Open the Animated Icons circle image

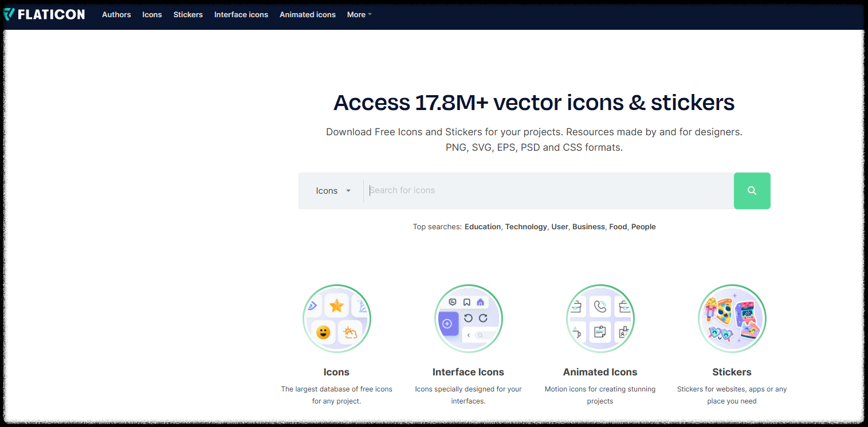[600, 319]
